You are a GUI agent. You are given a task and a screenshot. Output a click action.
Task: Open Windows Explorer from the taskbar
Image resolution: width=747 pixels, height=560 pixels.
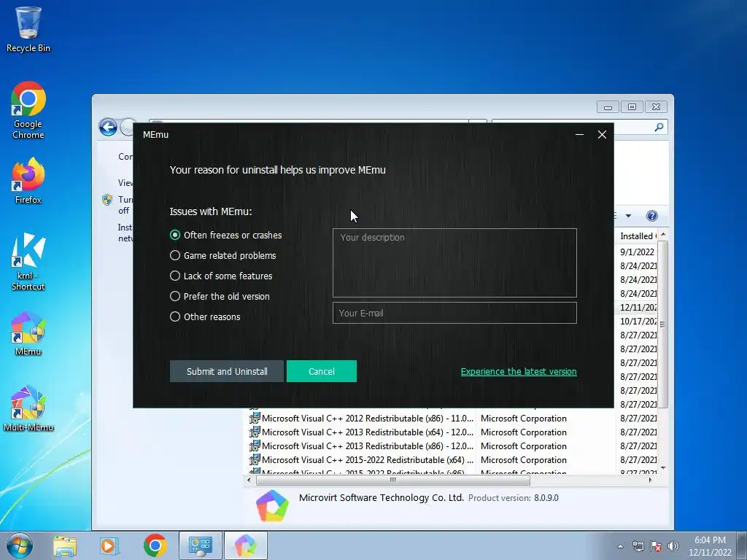pos(65,545)
